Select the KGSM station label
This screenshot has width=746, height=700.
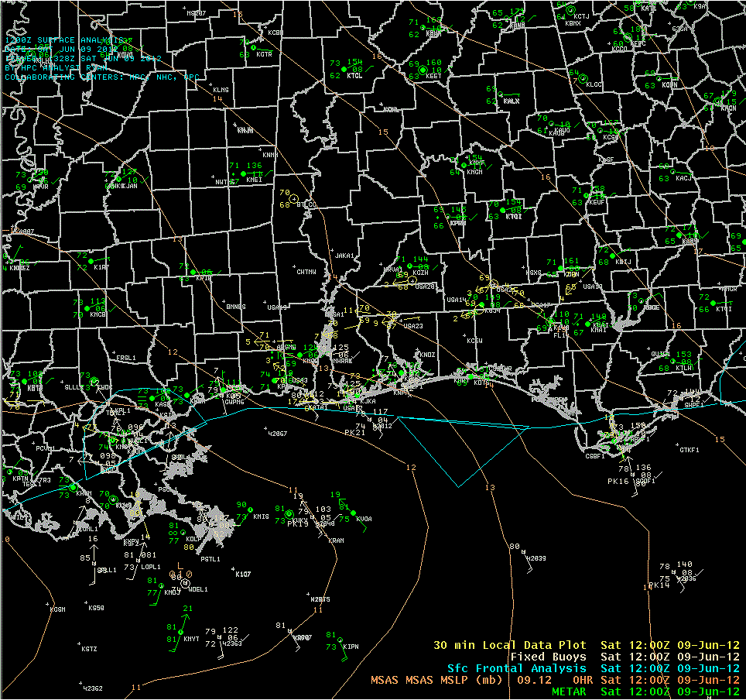click(57, 609)
